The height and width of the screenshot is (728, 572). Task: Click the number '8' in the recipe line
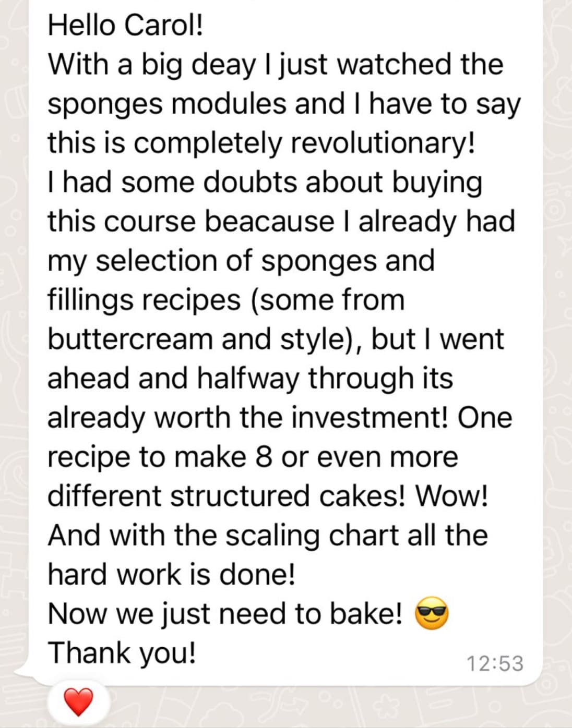264,457
